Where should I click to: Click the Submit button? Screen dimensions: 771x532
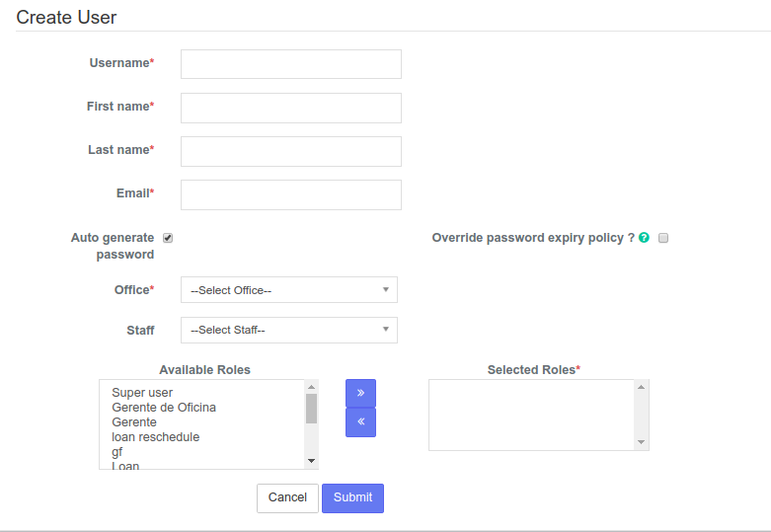[352, 498]
